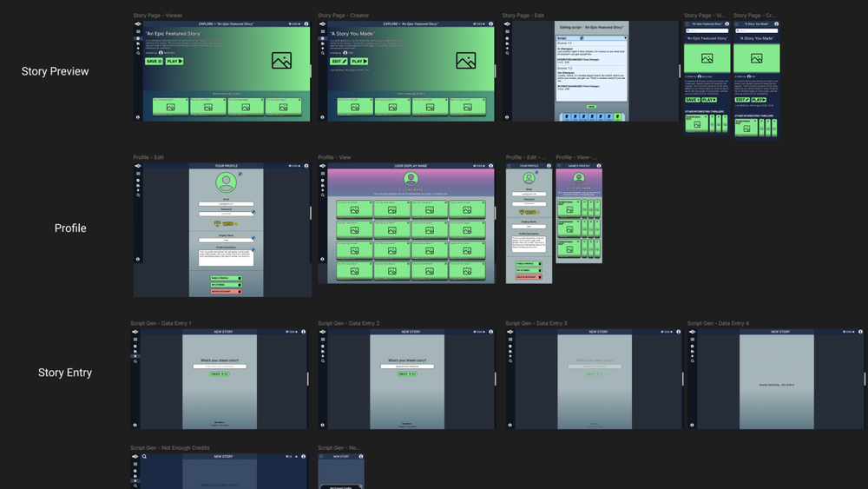The height and width of the screenshot is (489, 868).
Task: Select the Story Page - Edit frame label
Action: pyautogui.click(x=523, y=16)
